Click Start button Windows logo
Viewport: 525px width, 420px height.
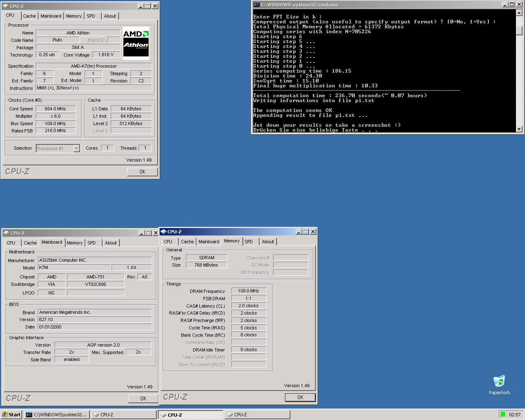coord(5,415)
